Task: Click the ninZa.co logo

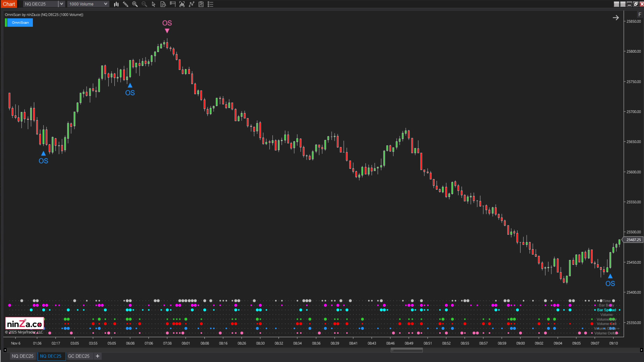Action: pos(24,323)
